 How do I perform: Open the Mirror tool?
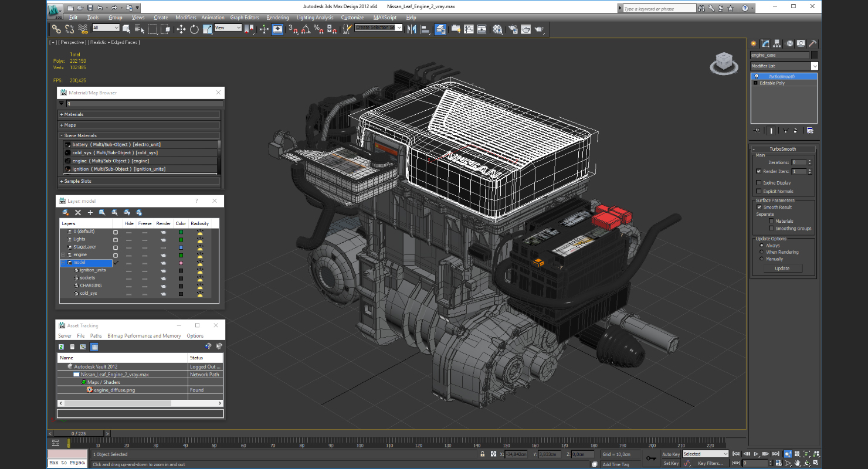[x=411, y=29]
